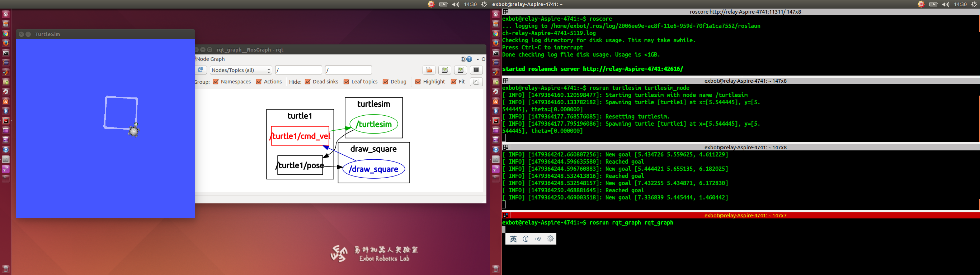This screenshot has width=980, height=275.
Task: Toggle the Leaf topics checkbox
Action: point(346,82)
